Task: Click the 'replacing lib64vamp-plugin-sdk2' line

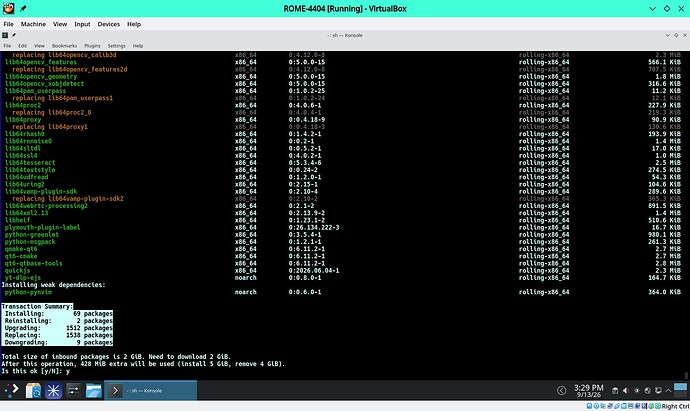Action: pos(68,198)
